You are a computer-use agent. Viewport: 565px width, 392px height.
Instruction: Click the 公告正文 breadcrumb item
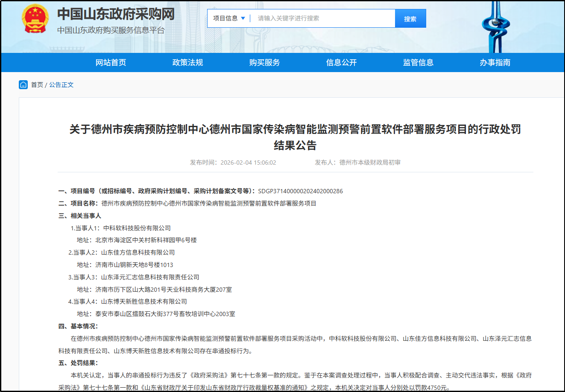(x=61, y=84)
